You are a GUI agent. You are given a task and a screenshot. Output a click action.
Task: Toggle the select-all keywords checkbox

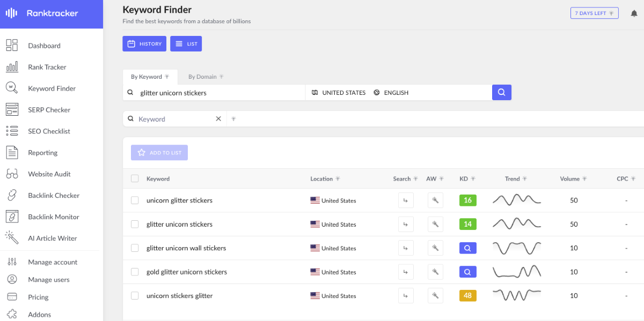coord(135,178)
